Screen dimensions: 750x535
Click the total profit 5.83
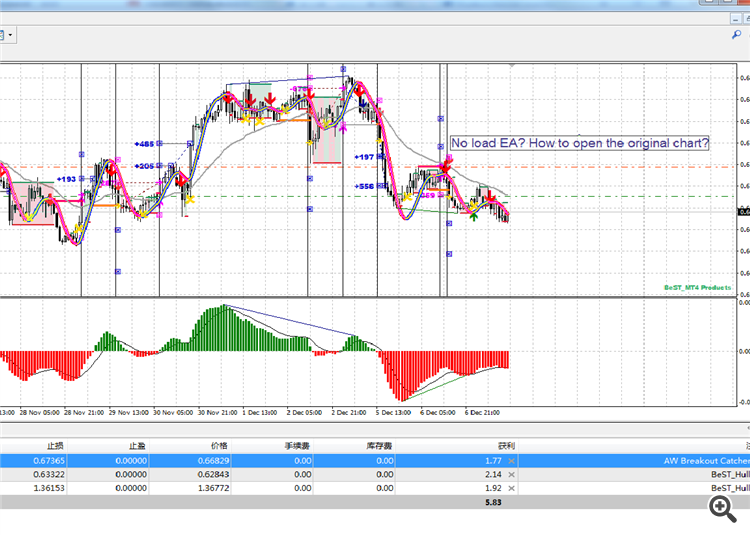point(493,502)
